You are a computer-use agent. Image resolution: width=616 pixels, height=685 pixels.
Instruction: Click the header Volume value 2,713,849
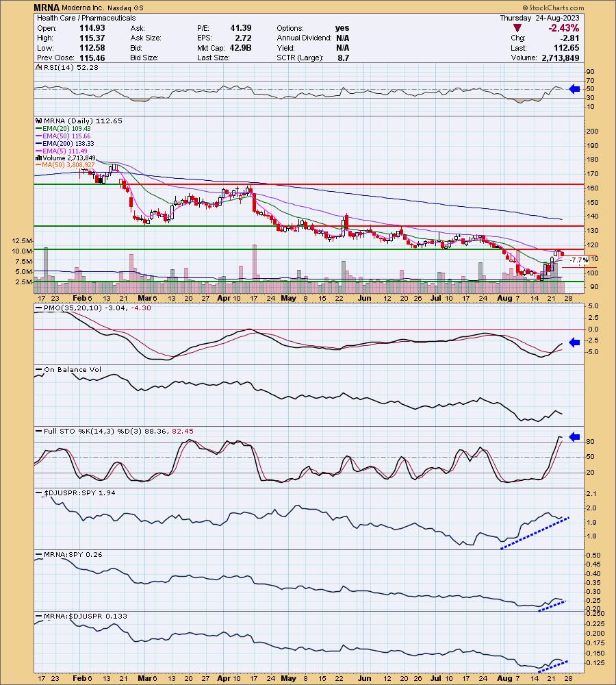[x=561, y=58]
